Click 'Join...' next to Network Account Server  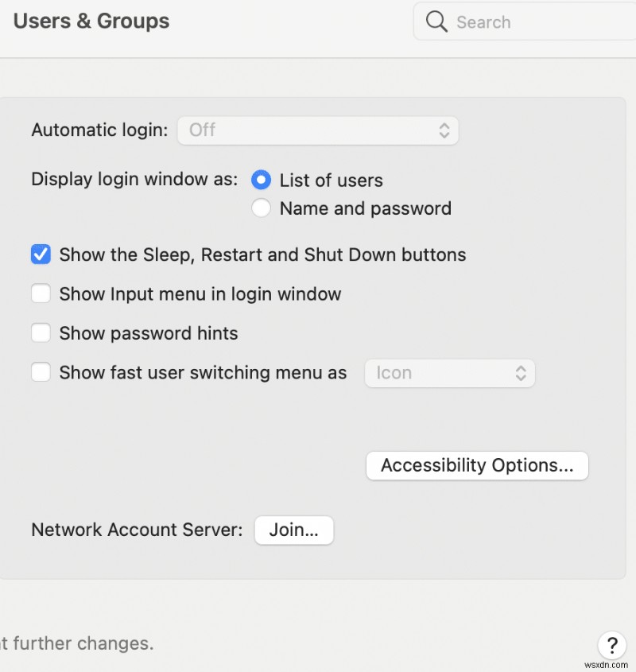coord(293,530)
